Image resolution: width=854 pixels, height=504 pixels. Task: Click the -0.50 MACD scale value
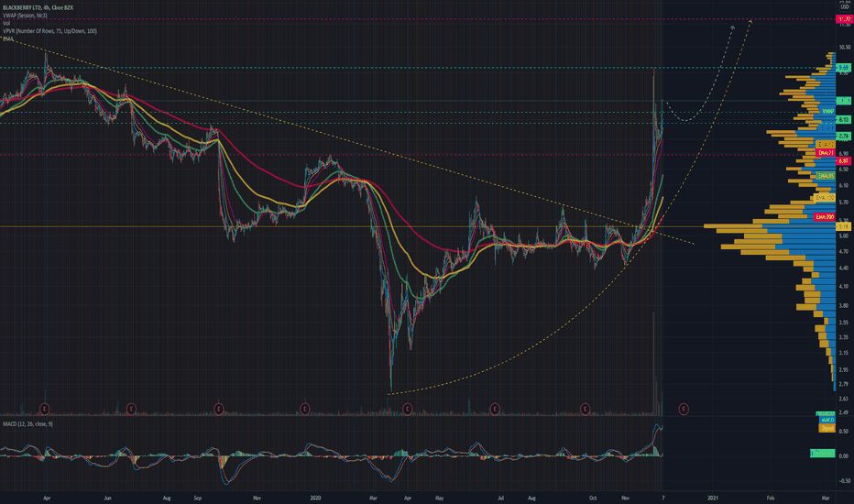[x=843, y=480]
